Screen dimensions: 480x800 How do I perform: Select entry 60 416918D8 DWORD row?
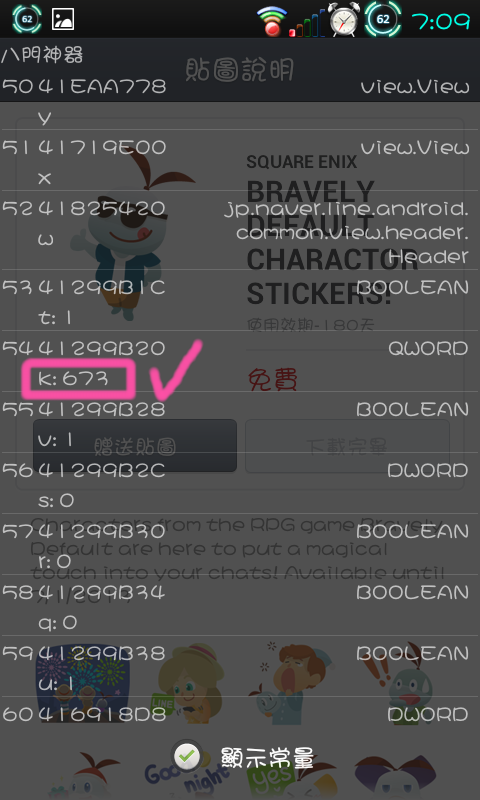pyautogui.click(x=240, y=714)
